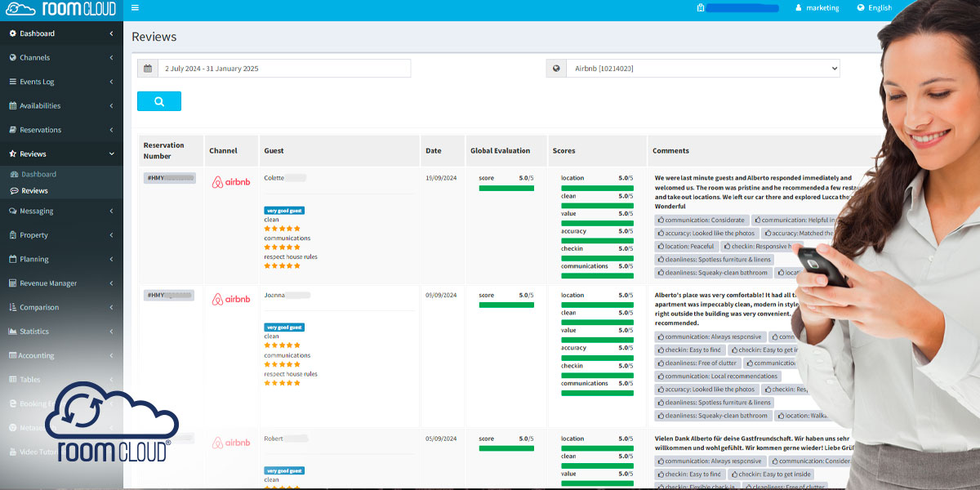Click the 'communication: Local recommendations' tag
The image size is (980, 490).
[718, 376]
